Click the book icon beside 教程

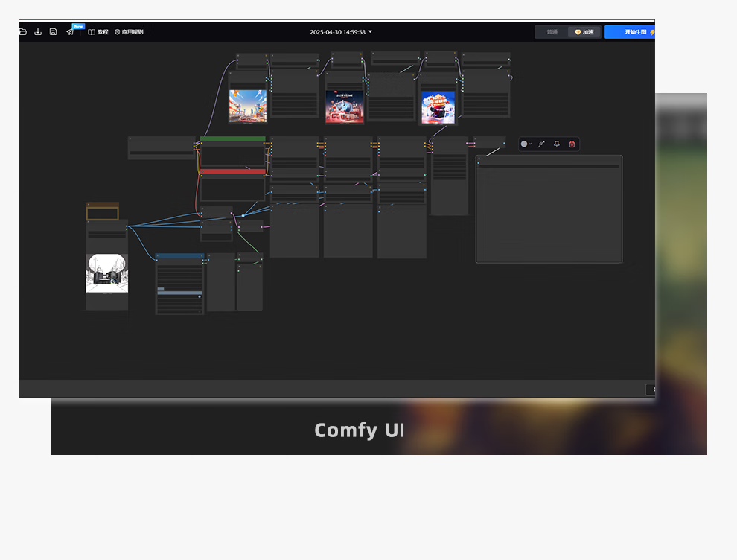(x=92, y=32)
